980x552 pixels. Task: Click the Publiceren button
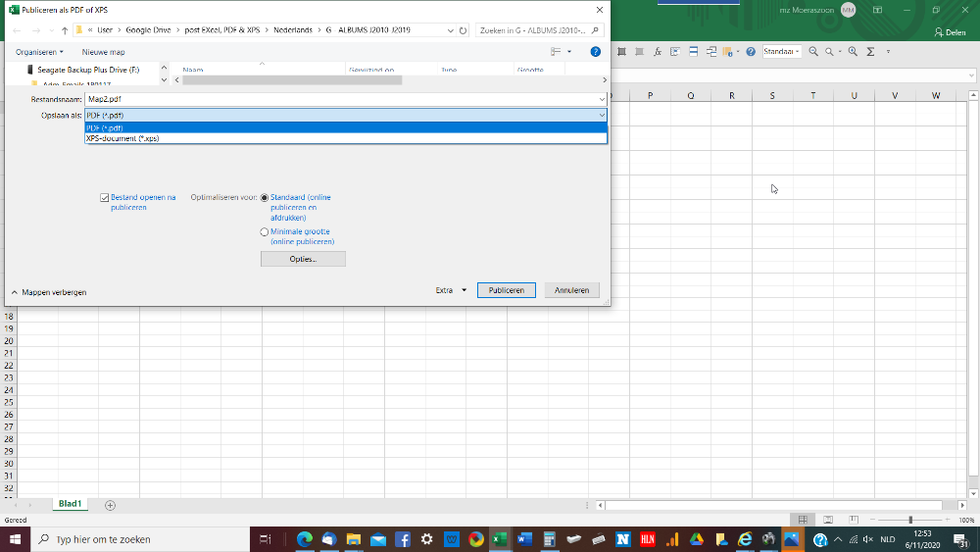(x=507, y=290)
